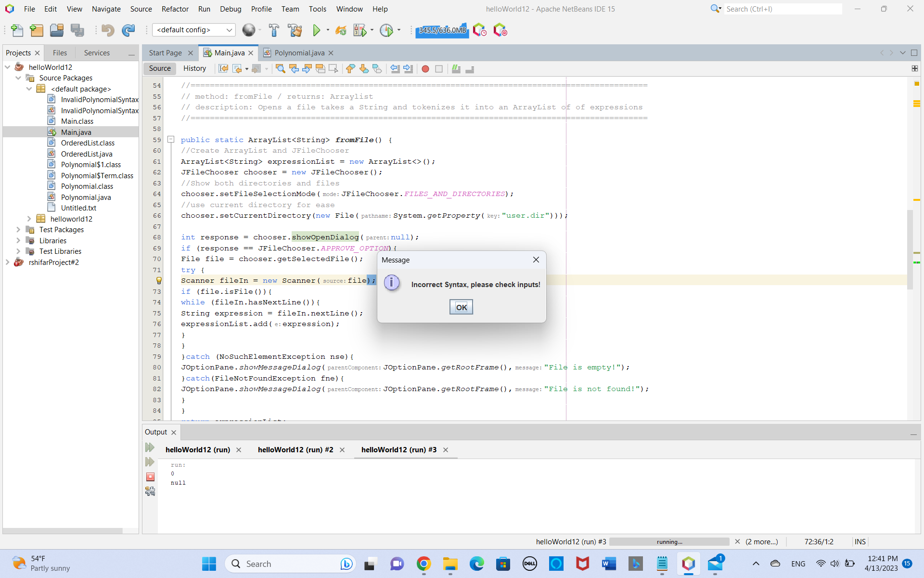Click the New File icon in toolbar
Screen dimensions: 924x578
pos(17,30)
